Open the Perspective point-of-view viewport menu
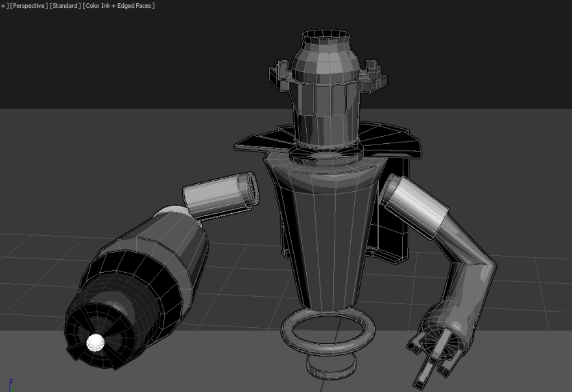Viewport: 572px width, 392px height. pyautogui.click(x=27, y=6)
